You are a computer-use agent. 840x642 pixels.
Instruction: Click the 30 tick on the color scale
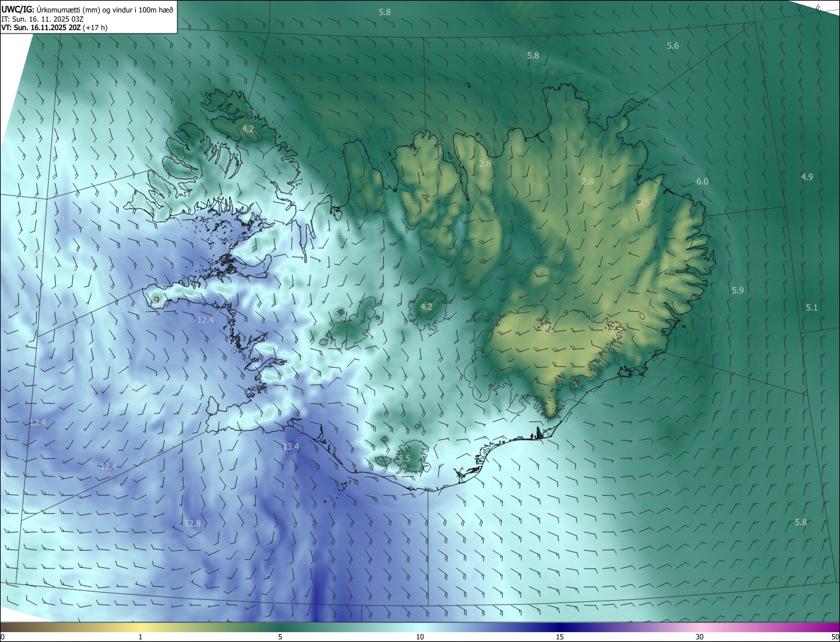pyautogui.click(x=700, y=637)
